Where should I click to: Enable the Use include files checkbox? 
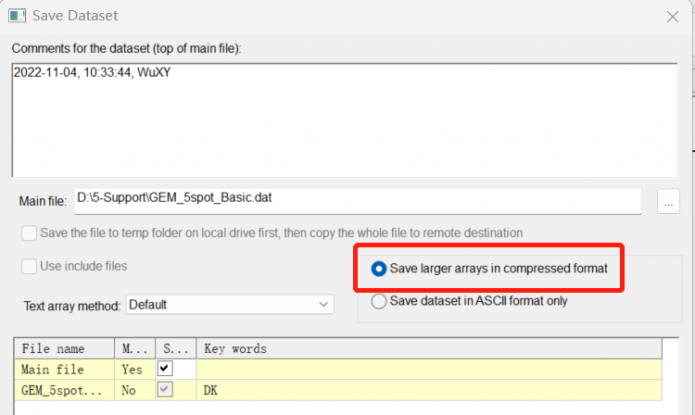click(28, 267)
